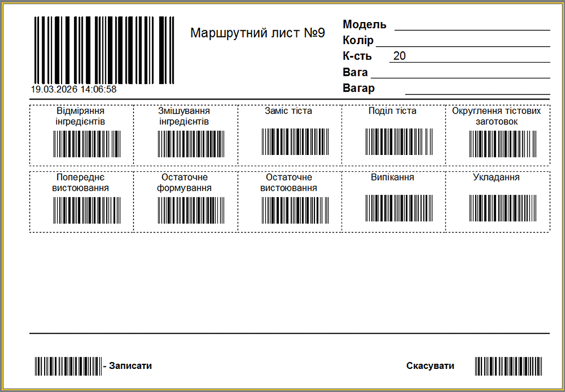This screenshot has height=392, width=565.
Task: Click the Остаточне вистоювання barcode
Action: [x=295, y=210]
